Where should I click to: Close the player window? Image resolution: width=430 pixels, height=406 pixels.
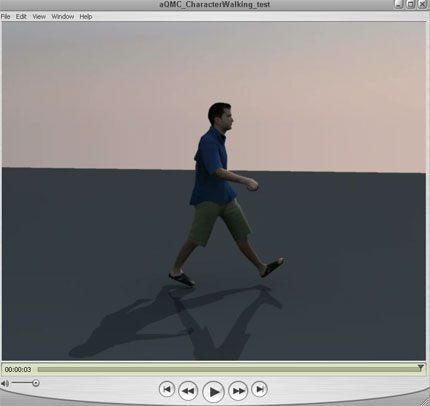(422, 4)
